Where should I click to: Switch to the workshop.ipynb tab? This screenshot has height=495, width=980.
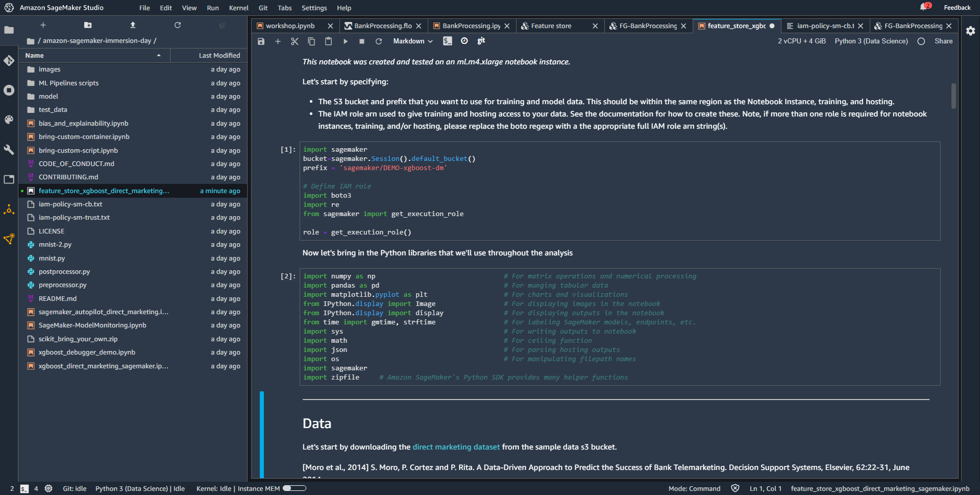click(290, 26)
